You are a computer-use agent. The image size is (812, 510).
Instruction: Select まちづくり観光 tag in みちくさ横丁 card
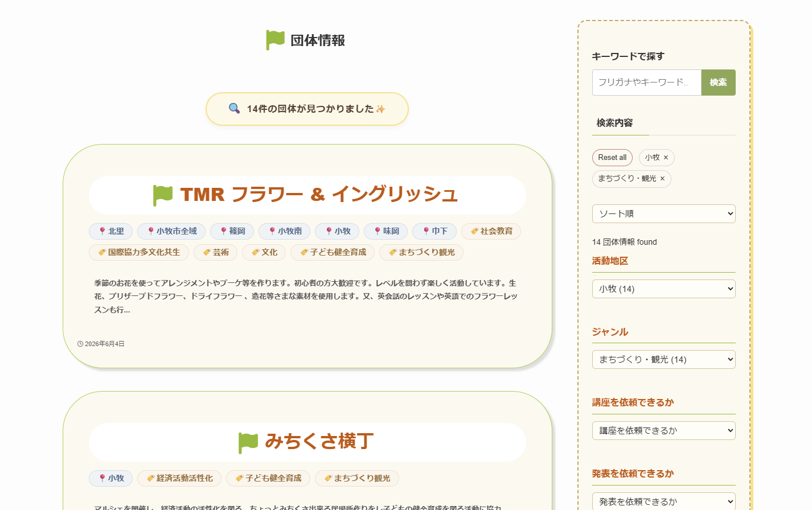(357, 478)
